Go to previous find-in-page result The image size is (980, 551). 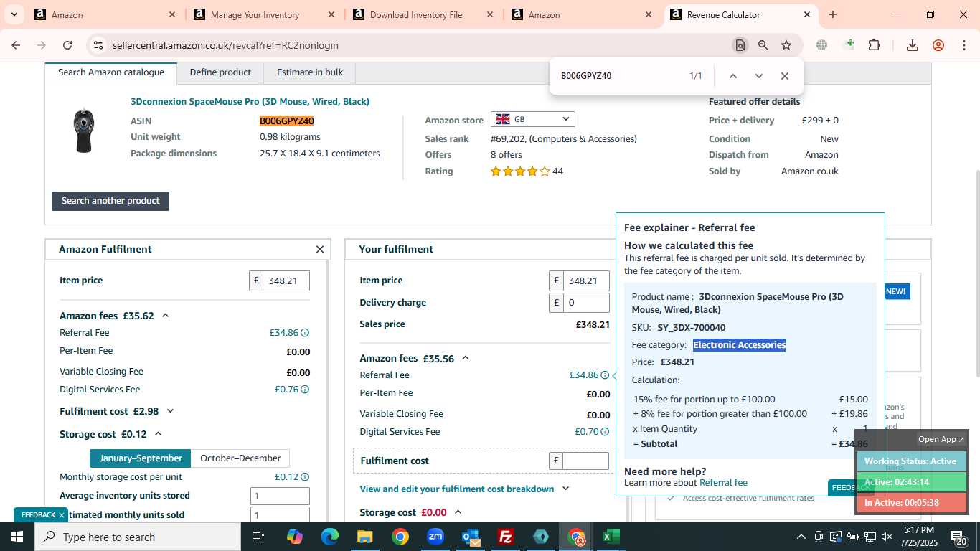pos(732,76)
